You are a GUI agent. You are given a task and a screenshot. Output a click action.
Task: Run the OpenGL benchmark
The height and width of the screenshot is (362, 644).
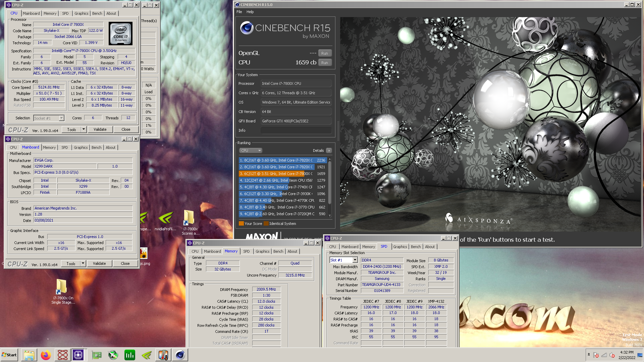325,53
